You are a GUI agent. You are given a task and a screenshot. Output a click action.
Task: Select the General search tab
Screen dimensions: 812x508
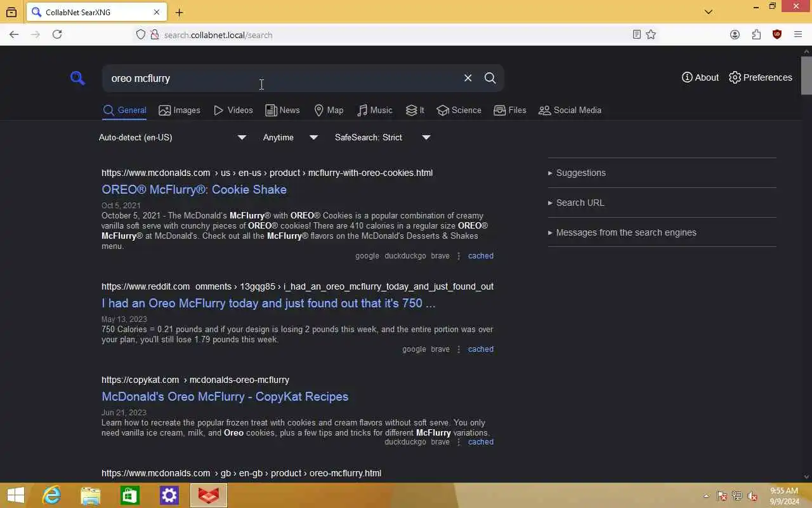[x=125, y=110]
